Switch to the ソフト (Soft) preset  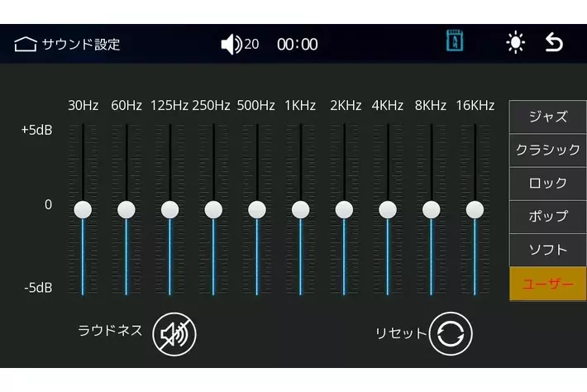547,250
